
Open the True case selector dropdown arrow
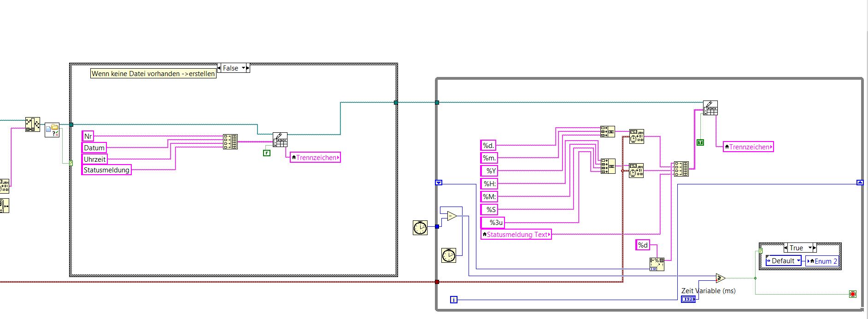pos(810,248)
